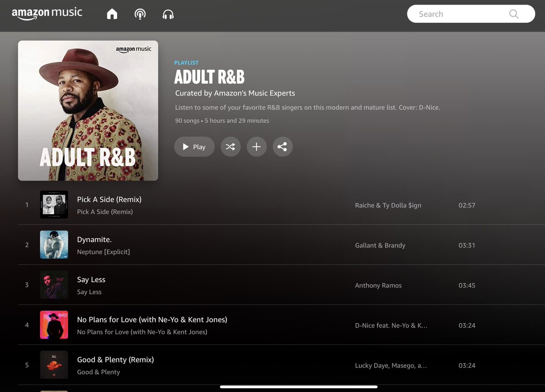Click the 02:57 duration
The height and width of the screenshot is (392, 545).
coord(467,205)
